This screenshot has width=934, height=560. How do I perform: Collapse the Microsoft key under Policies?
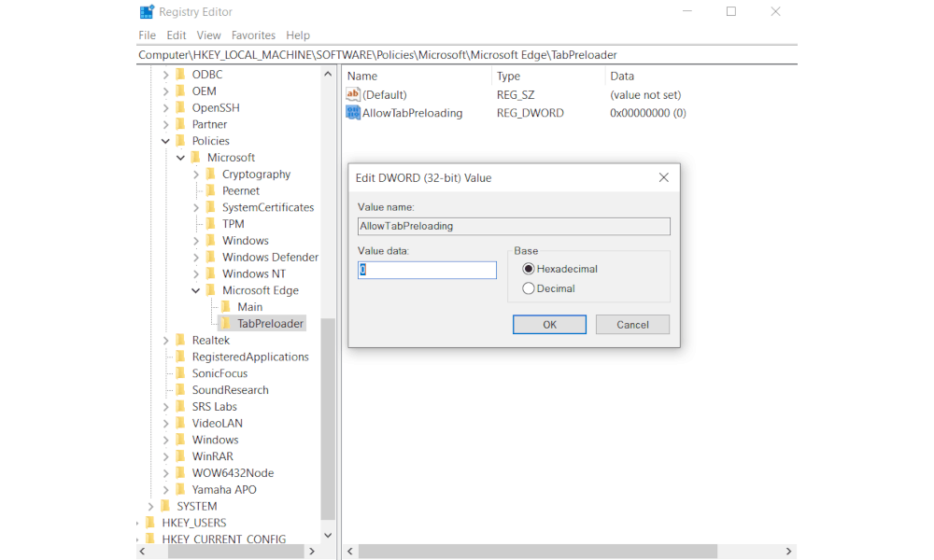pyautogui.click(x=180, y=158)
